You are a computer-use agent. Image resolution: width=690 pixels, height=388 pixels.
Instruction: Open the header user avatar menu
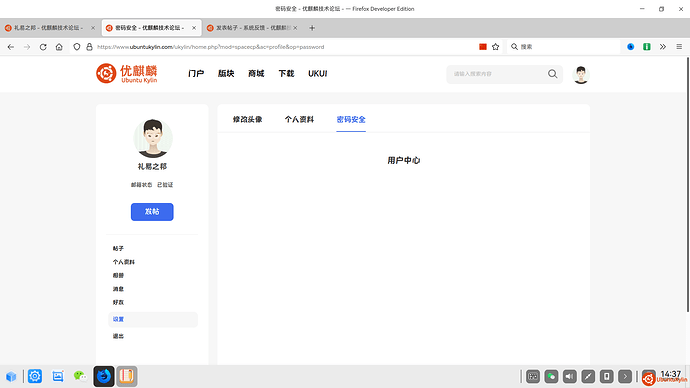pyautogui.click(x=581, y=74)
